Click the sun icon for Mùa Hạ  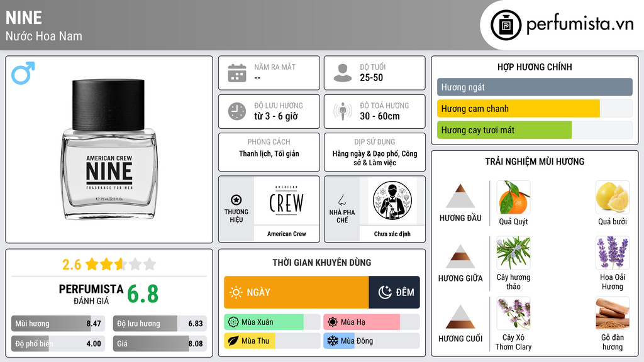333,322
